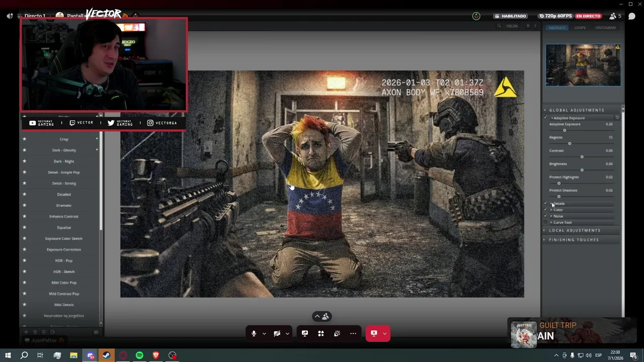The width and height of the screenshot is (644, 362).
Task: Open the activities grid icon
Action: 320,333
